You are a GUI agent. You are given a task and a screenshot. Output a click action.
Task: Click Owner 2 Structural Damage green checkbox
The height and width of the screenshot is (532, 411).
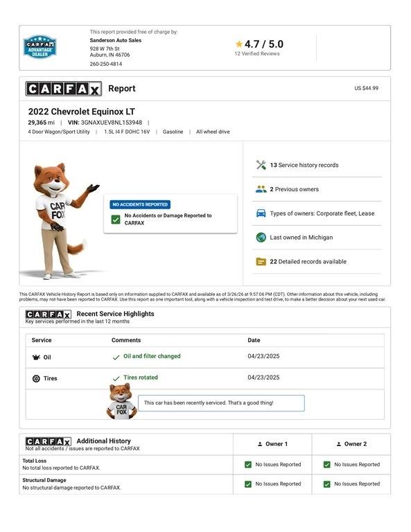327,484
